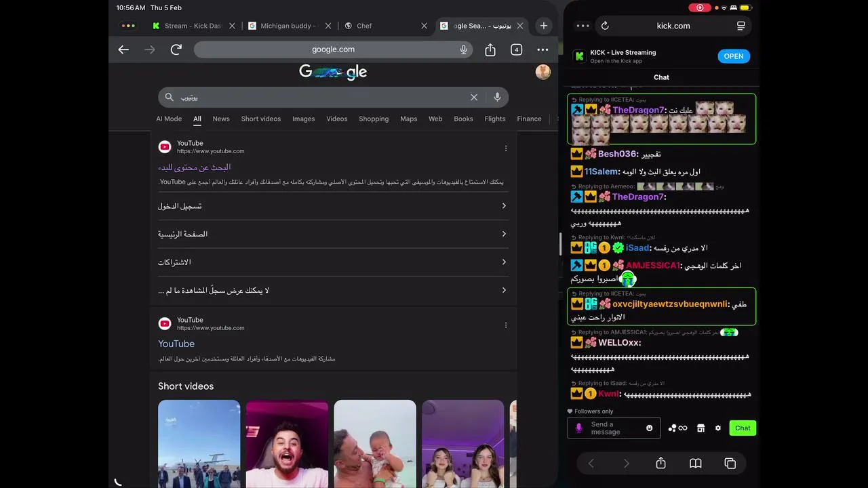The image size is (868, 488).
Task: Open short video of two women
Action: click(463, 443)
